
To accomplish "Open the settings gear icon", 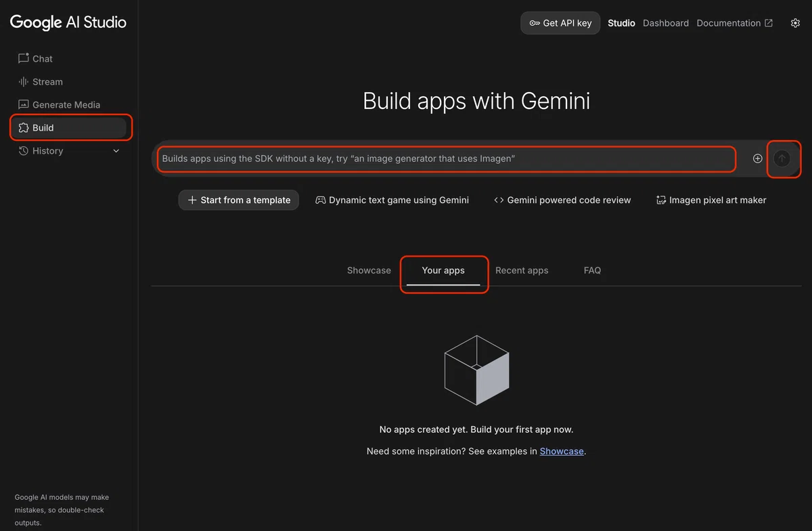I will click(x=795, y=23).
